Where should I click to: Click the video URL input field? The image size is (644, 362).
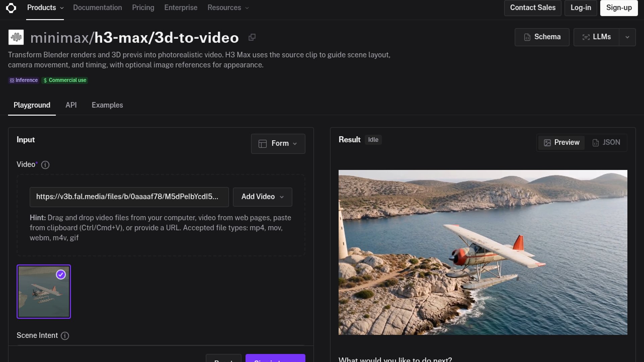coord(129,197)
